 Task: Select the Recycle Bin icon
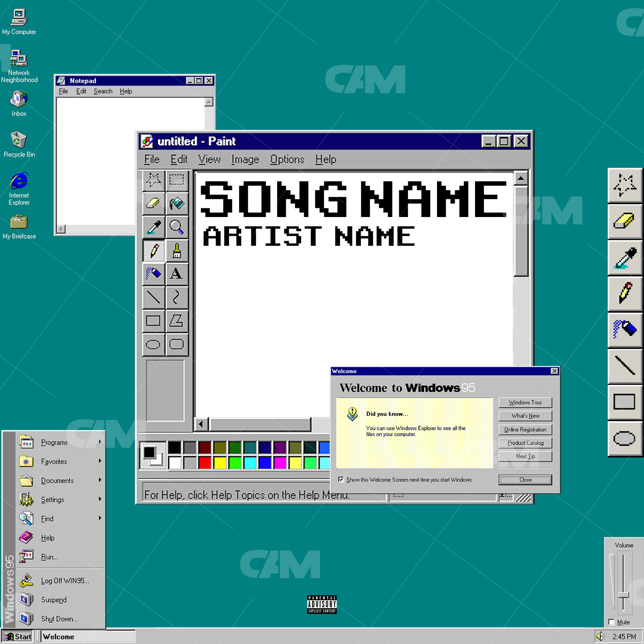click(x=19, y=145)
